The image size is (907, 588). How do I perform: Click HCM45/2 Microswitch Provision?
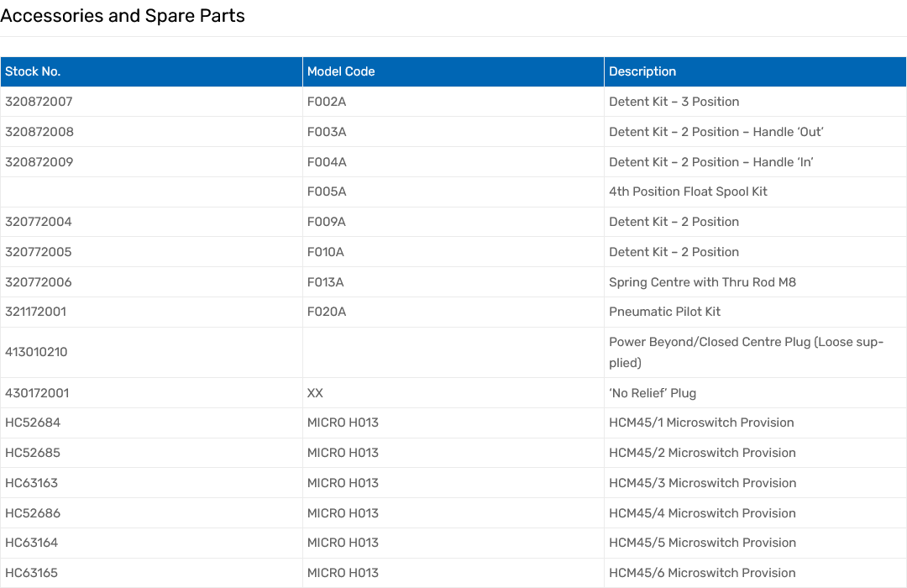[x=702, y=453]
